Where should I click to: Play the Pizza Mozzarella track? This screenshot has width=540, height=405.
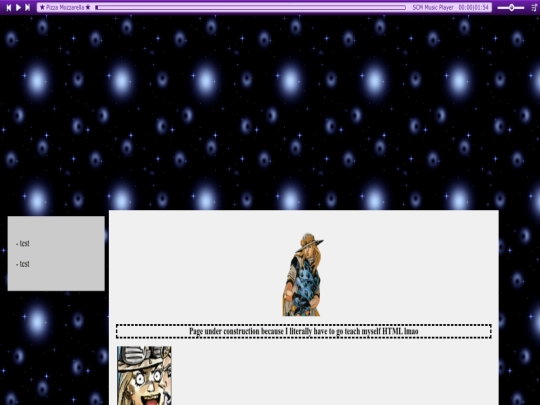pyautogui.click(x=18, y=7)
